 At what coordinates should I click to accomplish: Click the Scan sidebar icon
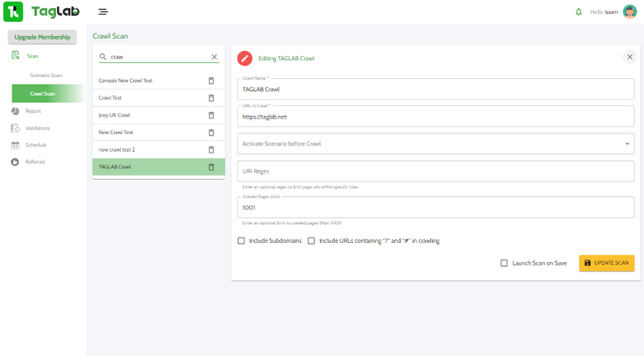coord(15,55)
